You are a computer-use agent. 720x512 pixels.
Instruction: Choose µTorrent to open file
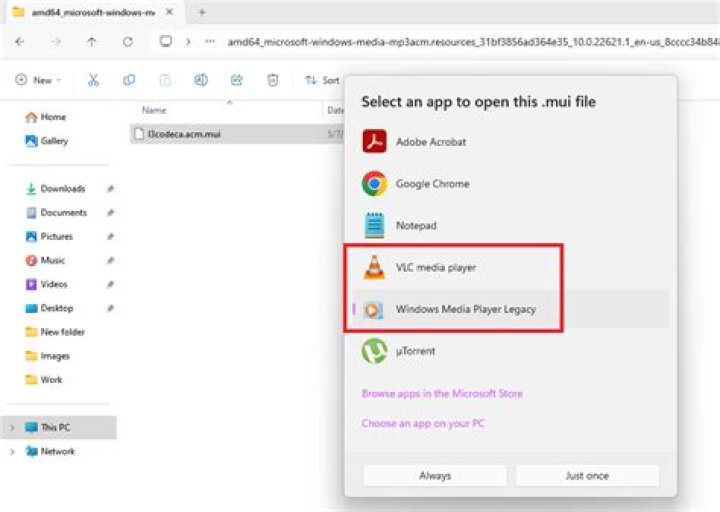tap(510, 351)
